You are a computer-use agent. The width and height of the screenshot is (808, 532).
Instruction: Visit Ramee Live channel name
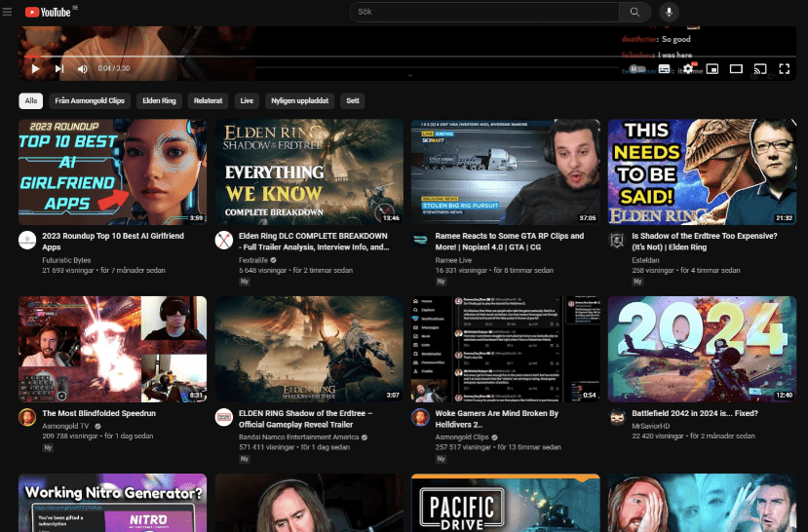453,260
